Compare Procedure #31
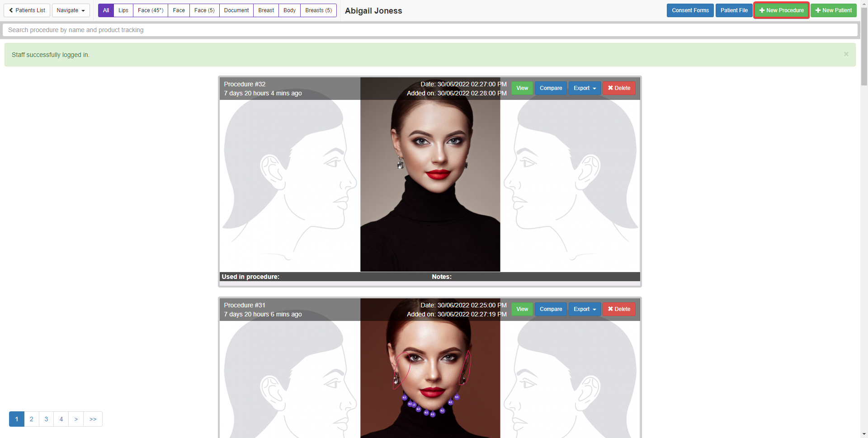Image resolution: width=868 pixels, height=438 pixels. (551, 309)
